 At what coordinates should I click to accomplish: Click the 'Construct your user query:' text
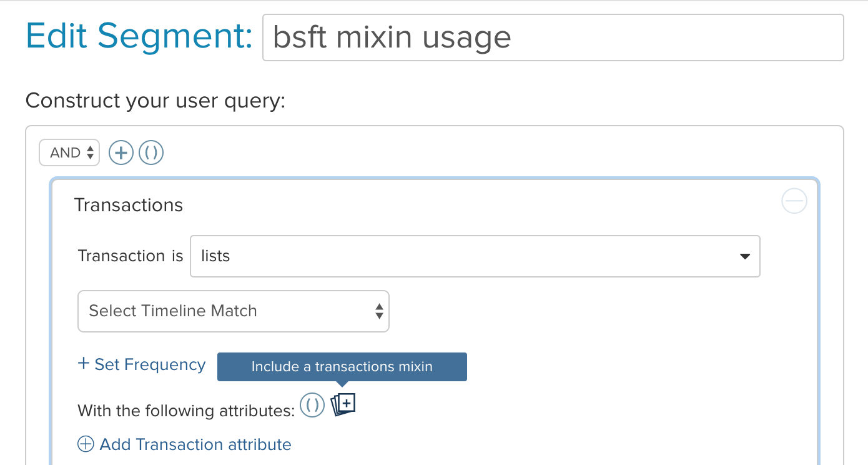pyautogui.click(x=155, y=100)
